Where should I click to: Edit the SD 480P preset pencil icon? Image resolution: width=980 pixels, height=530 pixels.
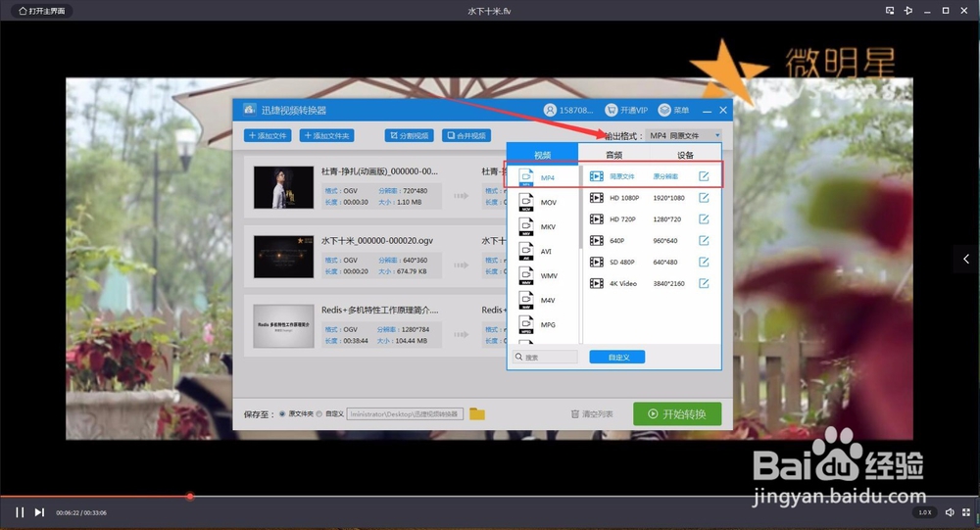coord(704,262)
